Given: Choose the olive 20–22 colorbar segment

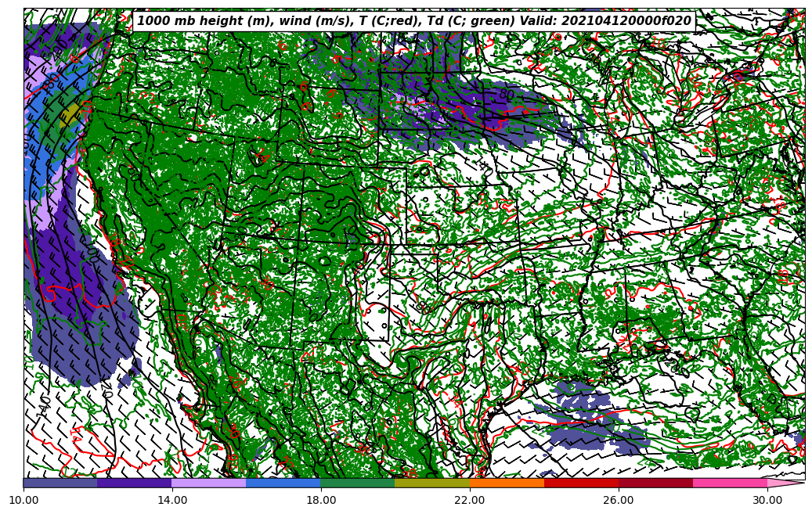Looking at the screenshot, I should coord(432,483).
